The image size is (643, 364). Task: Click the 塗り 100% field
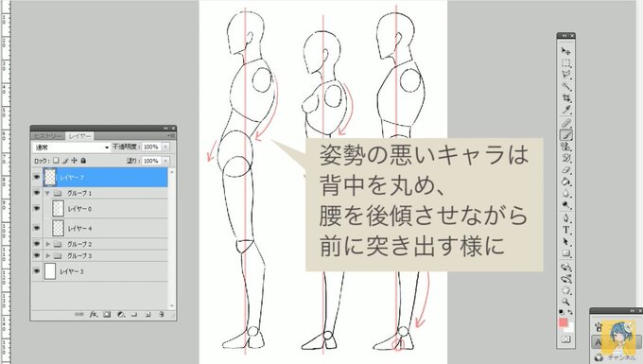tap(151, 161)
